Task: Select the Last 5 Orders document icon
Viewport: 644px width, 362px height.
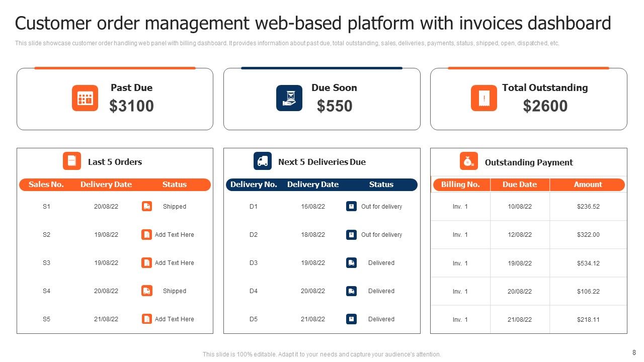Action: pos(72,161)
